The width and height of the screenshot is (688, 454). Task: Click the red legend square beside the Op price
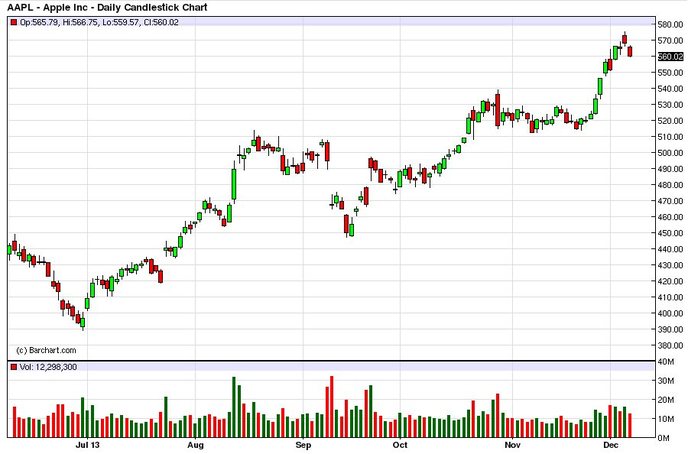click(x=14, y=22)
